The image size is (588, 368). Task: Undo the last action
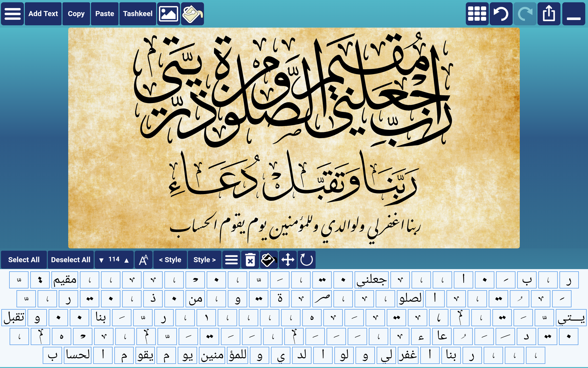pos(501,14)
